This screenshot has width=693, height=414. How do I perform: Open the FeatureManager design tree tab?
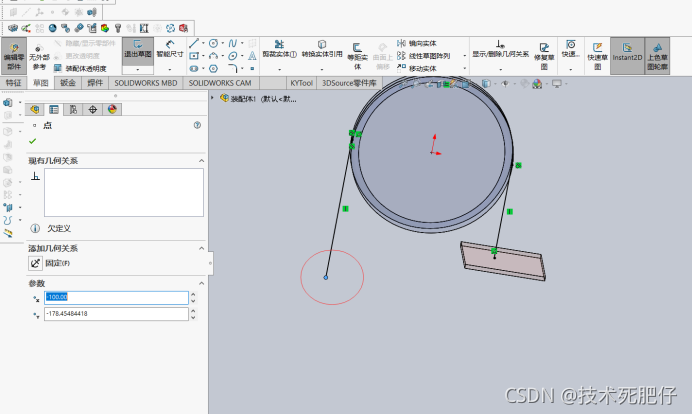(34, 109)
